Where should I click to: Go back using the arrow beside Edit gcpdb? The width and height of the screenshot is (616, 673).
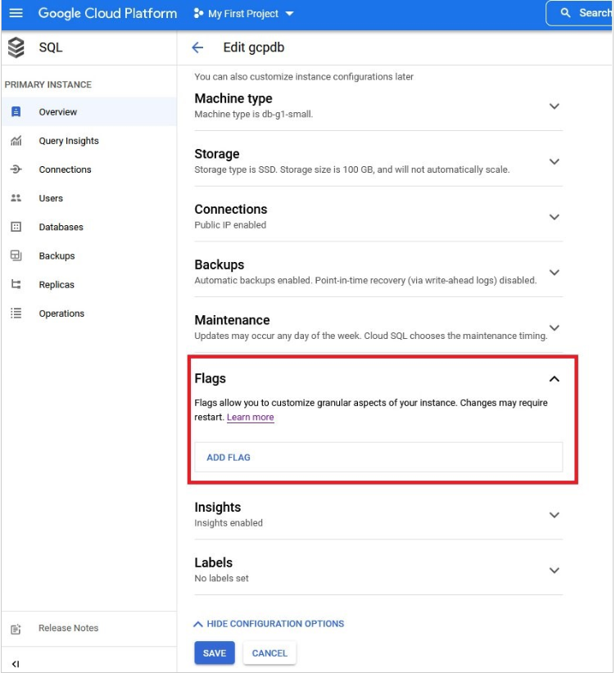point(197,47)
